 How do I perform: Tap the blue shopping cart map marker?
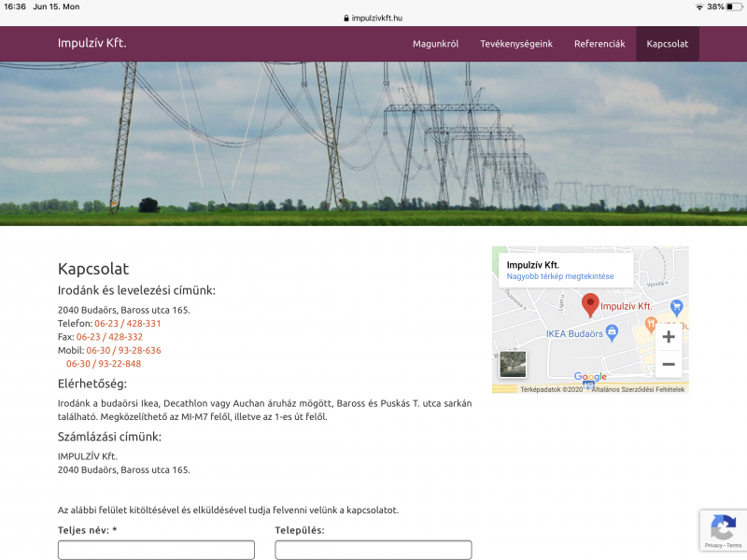(677, 307)
